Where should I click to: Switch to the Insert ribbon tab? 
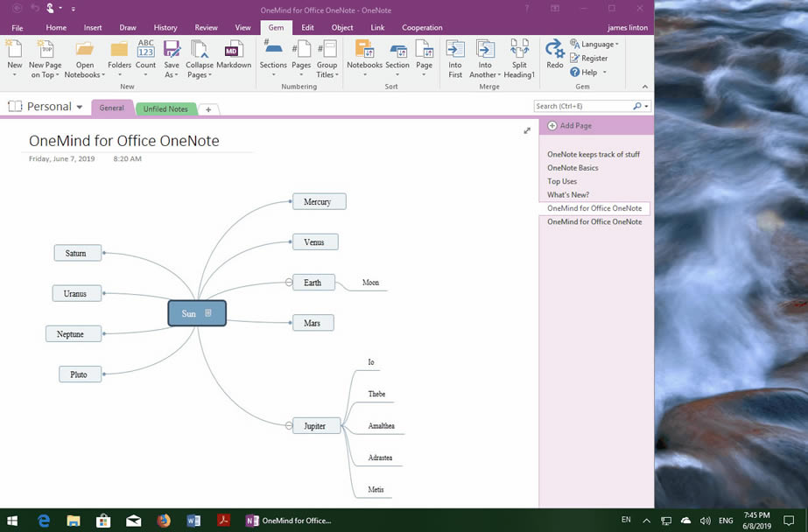[x=93, y=28]
